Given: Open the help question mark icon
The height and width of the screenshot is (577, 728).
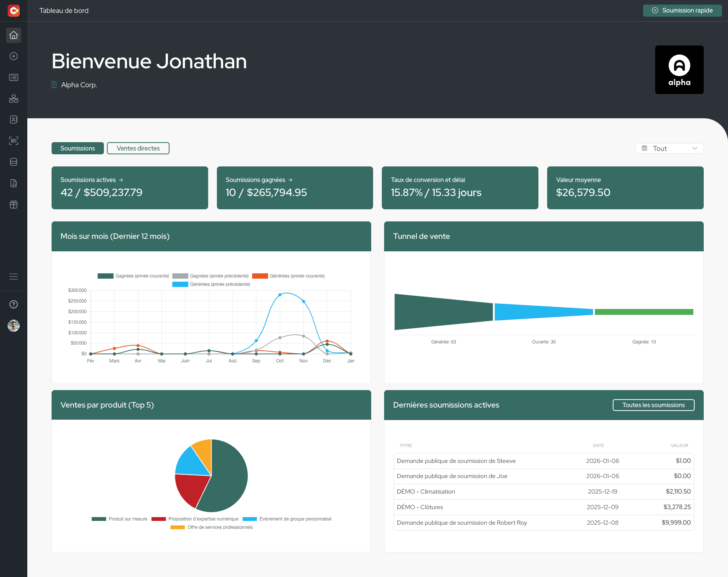Looking at the screenshot, I should click(14, 304).
